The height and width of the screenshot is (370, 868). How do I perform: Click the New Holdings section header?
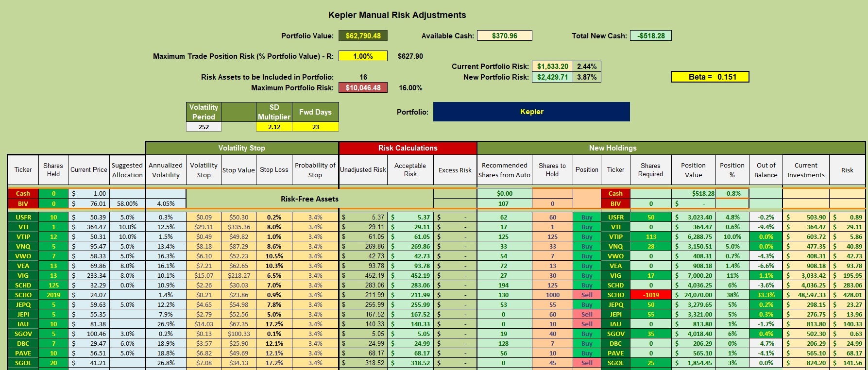tap(671, 148)
